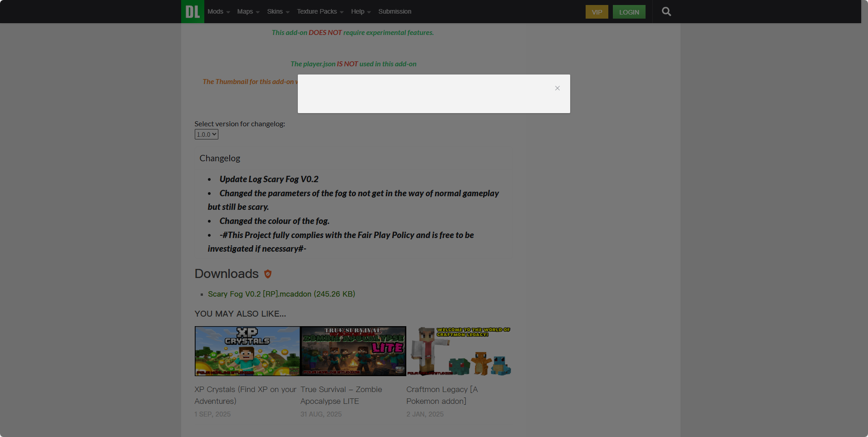Expand the Help dropdown
Screen dimensions: 868x437
coord(360,11)
